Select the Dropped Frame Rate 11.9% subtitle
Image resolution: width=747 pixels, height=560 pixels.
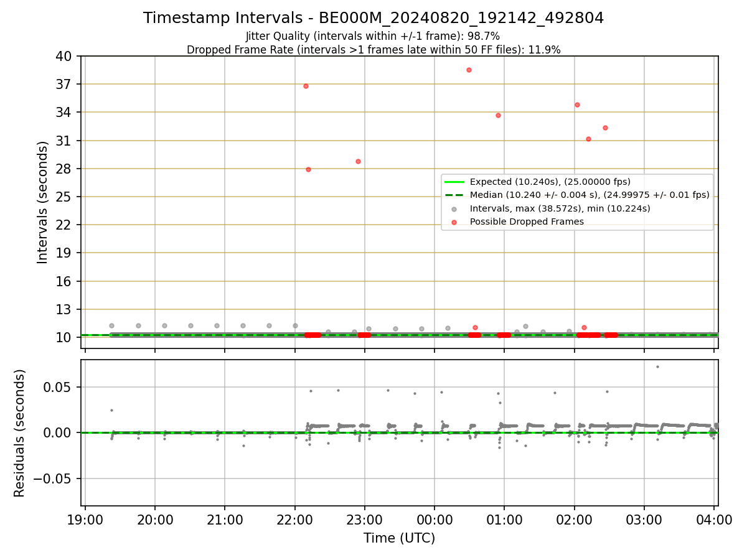(374, 50)
